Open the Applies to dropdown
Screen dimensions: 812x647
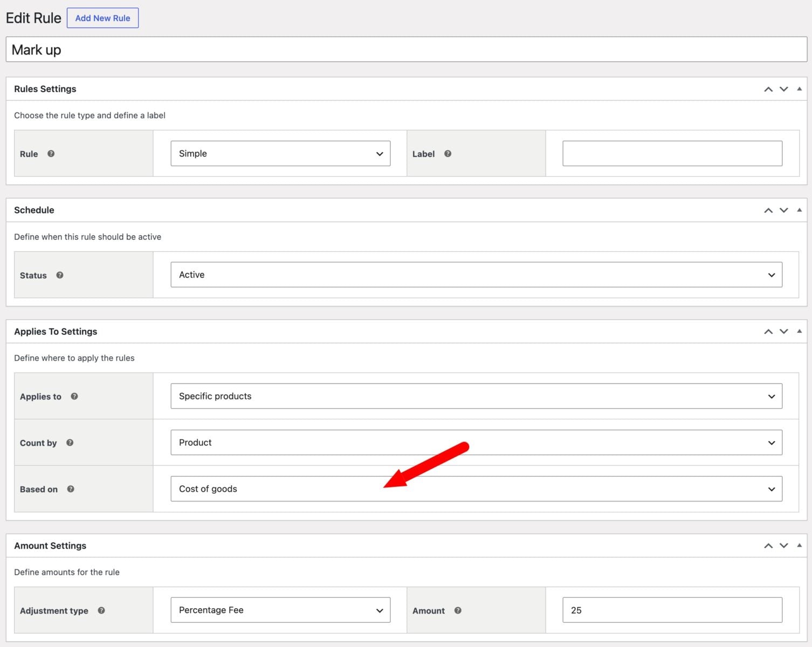pos(476,396)
